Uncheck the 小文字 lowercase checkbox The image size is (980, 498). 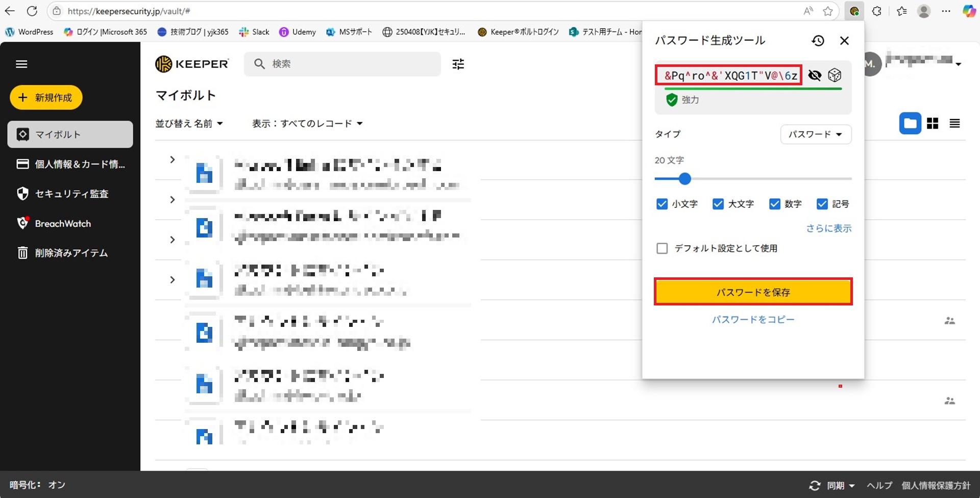point(662,204)
